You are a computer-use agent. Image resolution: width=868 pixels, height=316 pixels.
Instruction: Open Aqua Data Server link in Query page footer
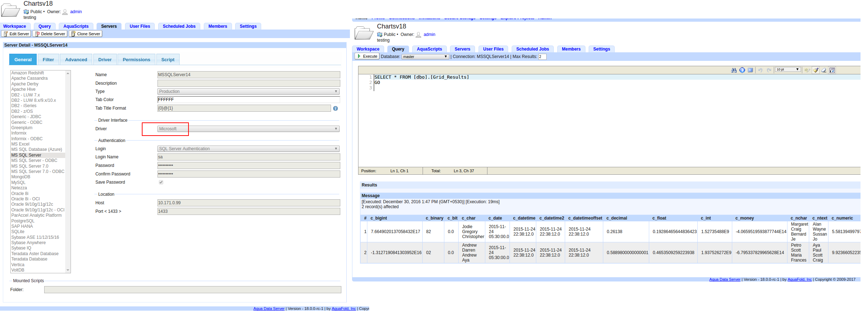[725, 280]
